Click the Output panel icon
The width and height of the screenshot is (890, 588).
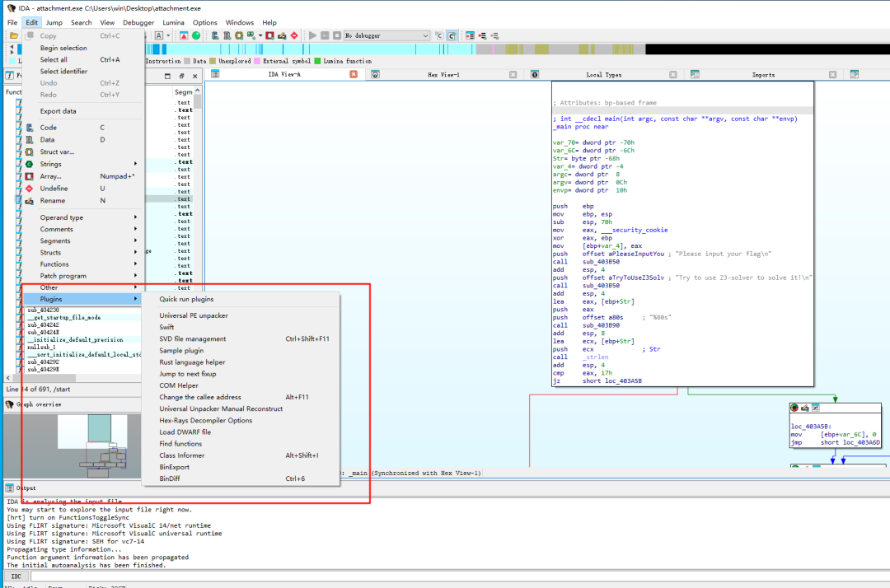point(10,488)
